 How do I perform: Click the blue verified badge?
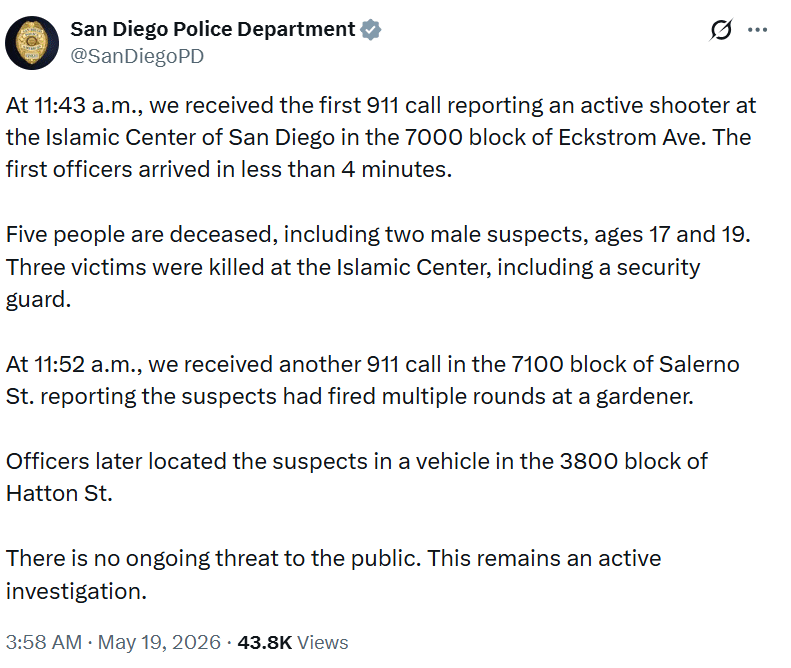point(371,30)
